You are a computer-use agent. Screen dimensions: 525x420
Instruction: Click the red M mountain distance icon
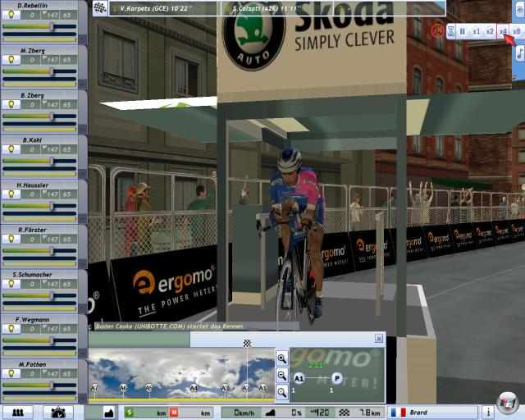[174, 413]
